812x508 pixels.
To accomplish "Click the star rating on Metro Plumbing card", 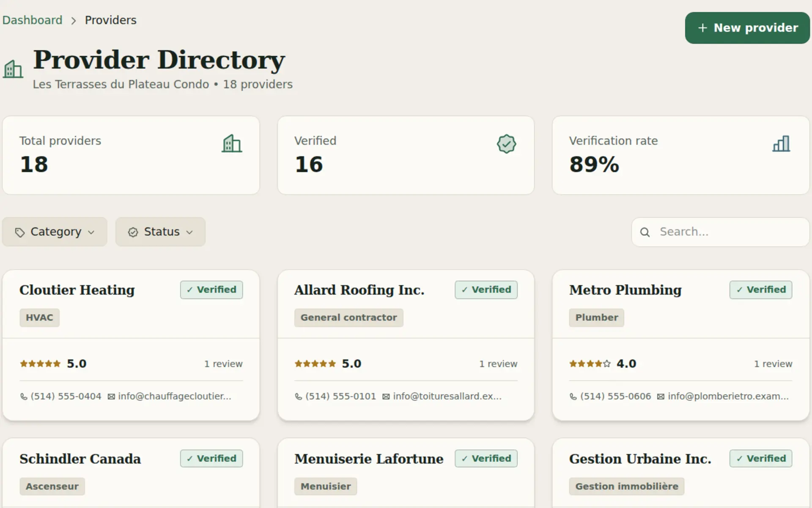I will [590, 364].
